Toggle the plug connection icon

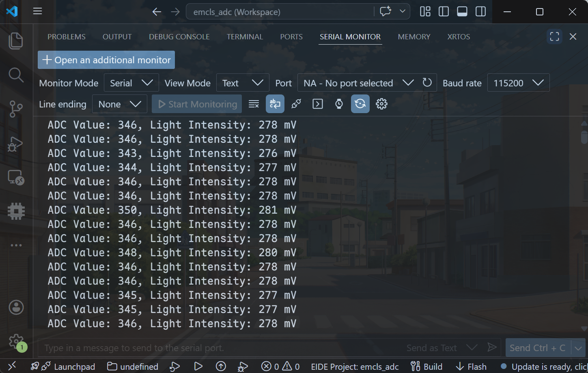pos(296,104)
